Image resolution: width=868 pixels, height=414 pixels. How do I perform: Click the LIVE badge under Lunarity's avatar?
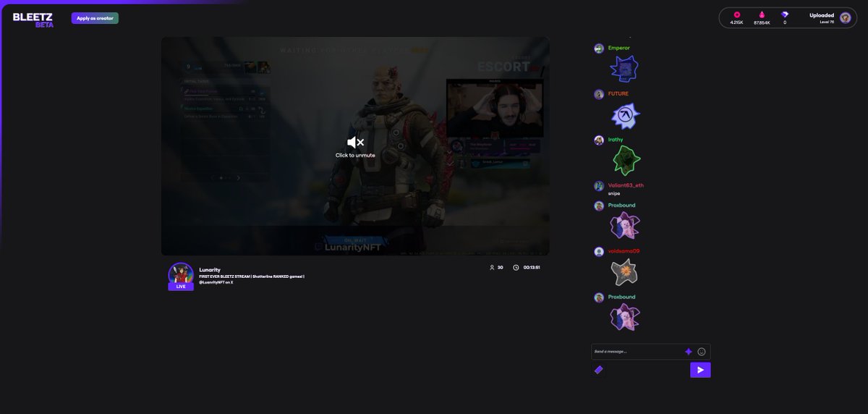click(x=181, y=287)
